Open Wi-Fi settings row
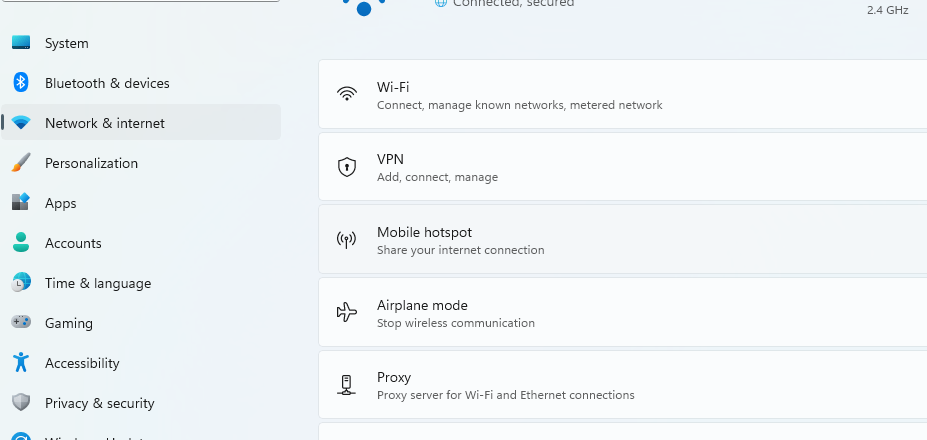Viewport: 927px width, 440px height. coord(623,94)
